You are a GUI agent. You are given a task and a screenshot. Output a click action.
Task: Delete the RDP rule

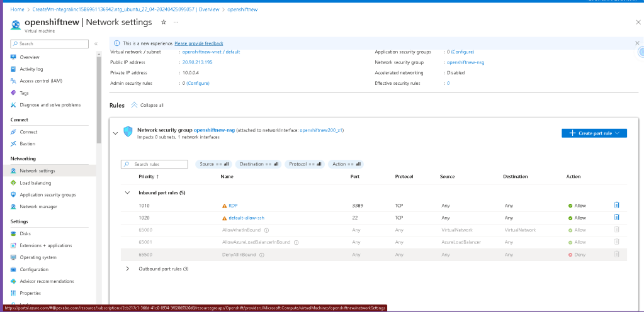click(616, 205)
